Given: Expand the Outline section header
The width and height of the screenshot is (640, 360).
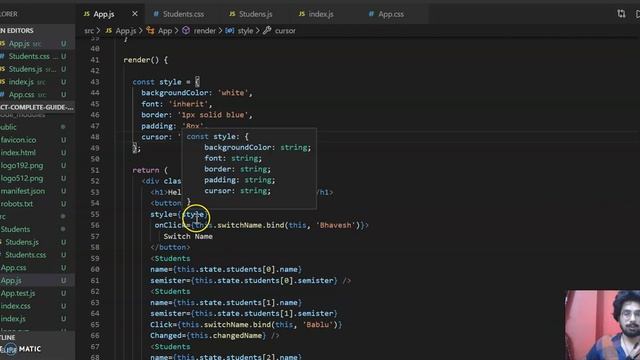Looking at the screenshot, I should (37, 338).
